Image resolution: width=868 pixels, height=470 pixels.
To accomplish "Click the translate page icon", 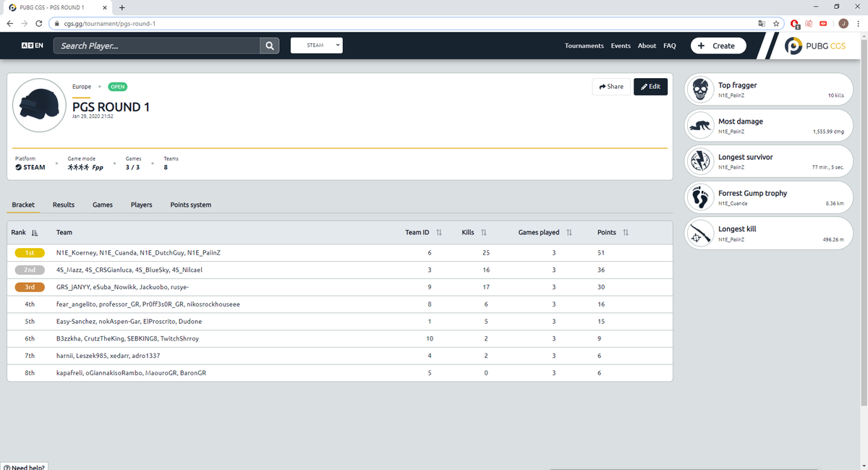I will click(761, 23).
